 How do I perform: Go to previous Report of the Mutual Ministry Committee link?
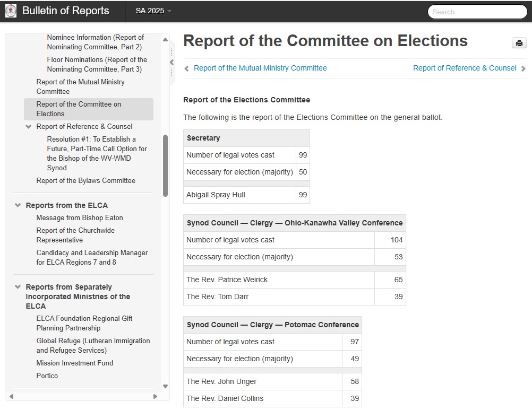point(260,68)
